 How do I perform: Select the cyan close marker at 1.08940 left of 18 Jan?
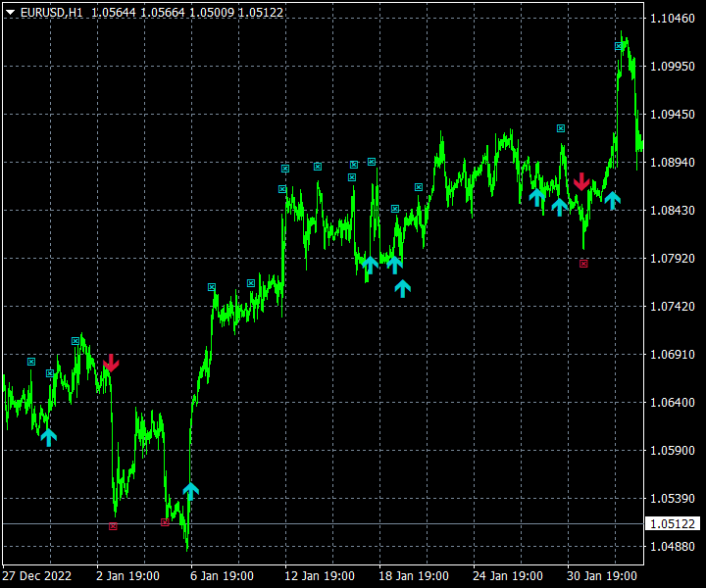pyautogui.click(x=372, y=162)
